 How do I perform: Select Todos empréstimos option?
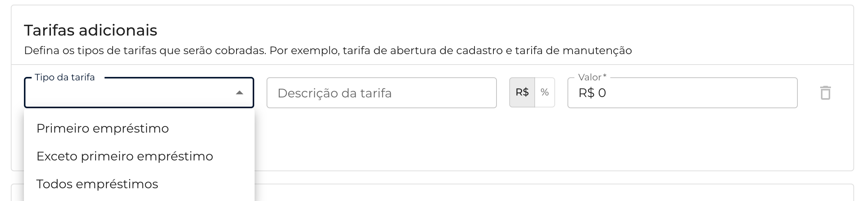point(97,184)
